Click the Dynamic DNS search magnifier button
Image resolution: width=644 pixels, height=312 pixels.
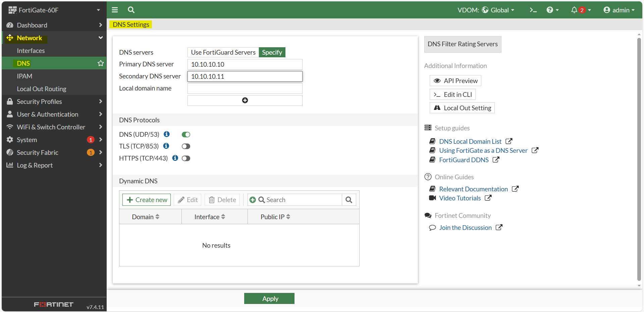click(349, 200)
